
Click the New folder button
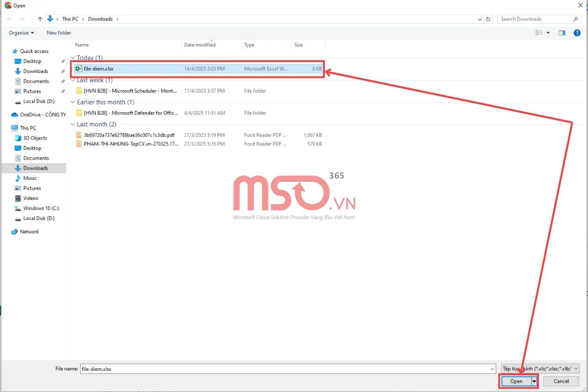pos(59,33)
